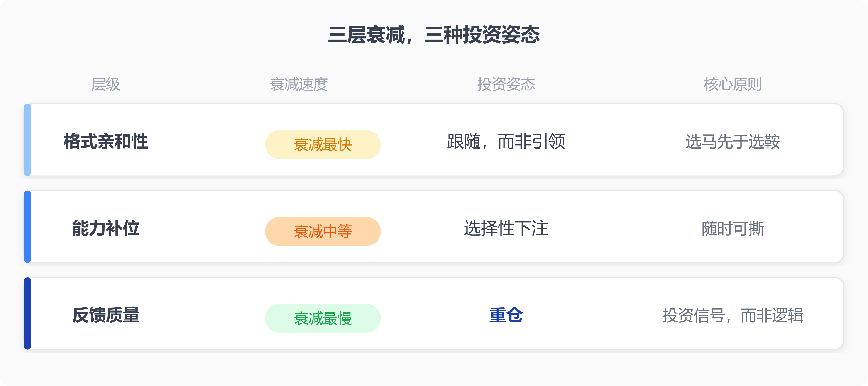This screenshot has width=868, height=386.
Task: Click the text 跟随，而非引领
Action: point(506,141)
